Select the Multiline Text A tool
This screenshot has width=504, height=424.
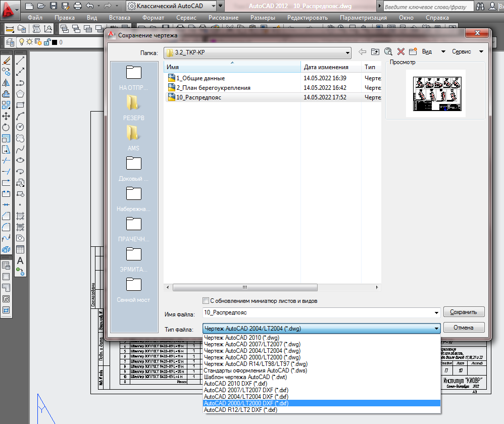(20, 260)
